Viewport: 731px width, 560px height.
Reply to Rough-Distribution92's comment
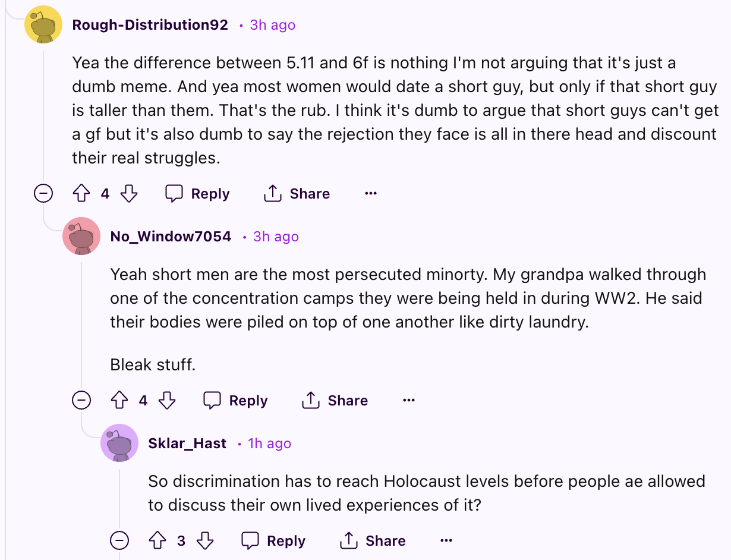click(x=197, y=194)
